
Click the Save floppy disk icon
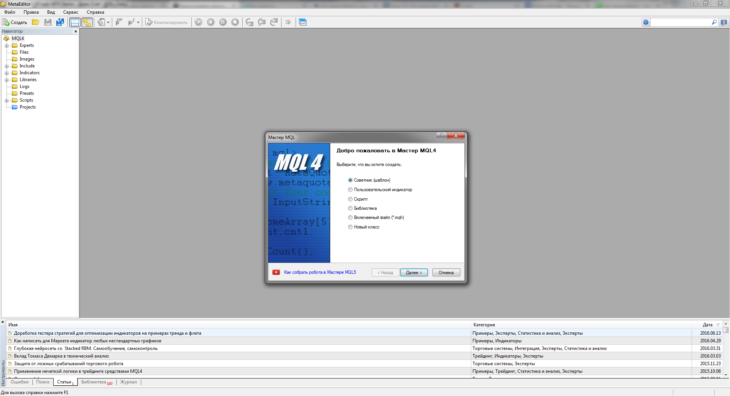[x=47, y=22]
